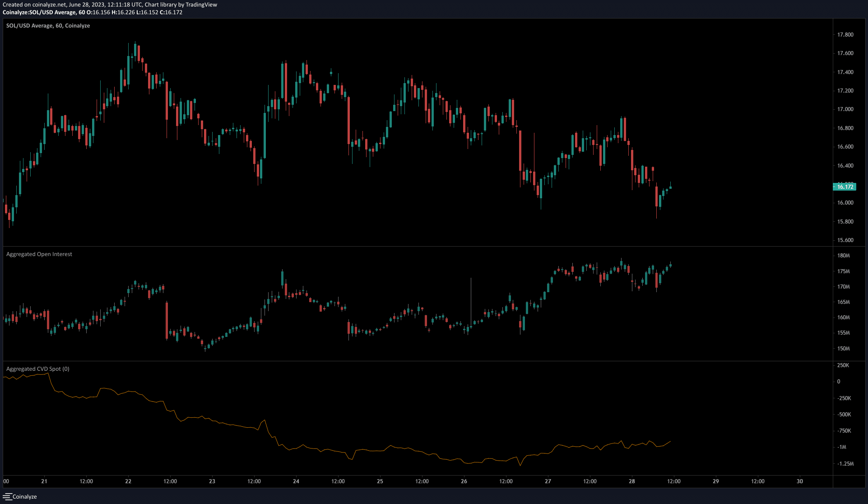The width and height of the screenshot is (868, 504).
Task: Select the Aggregated Open Interest pane label
Action: click(39, 254)
